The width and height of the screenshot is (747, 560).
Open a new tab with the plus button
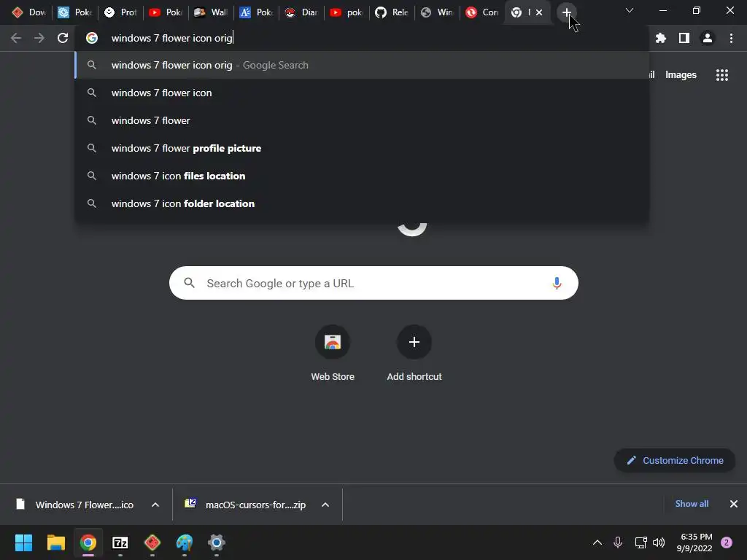point(566,13)
